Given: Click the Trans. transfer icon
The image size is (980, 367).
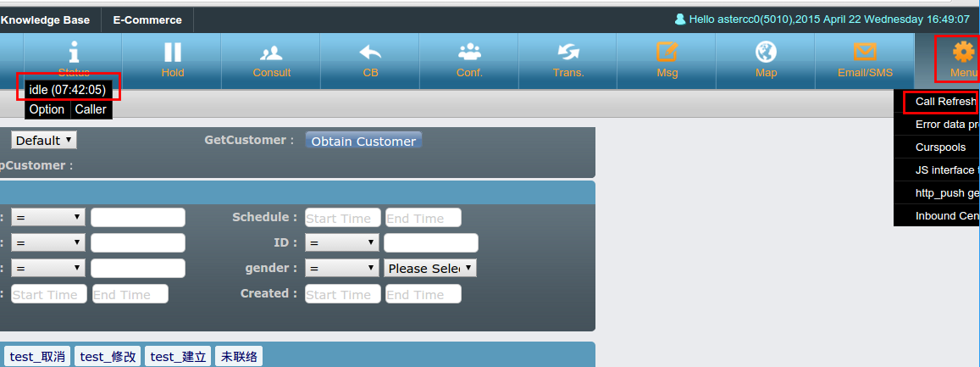Looking at the screenshot, I should (568, 53).
